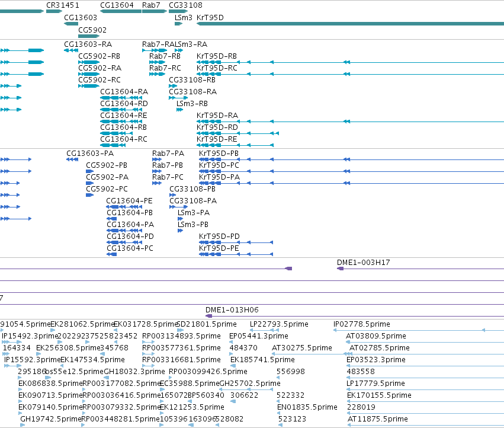
Task: Click the LSm3 gene label in top track
Action: [x=184, y=18]
